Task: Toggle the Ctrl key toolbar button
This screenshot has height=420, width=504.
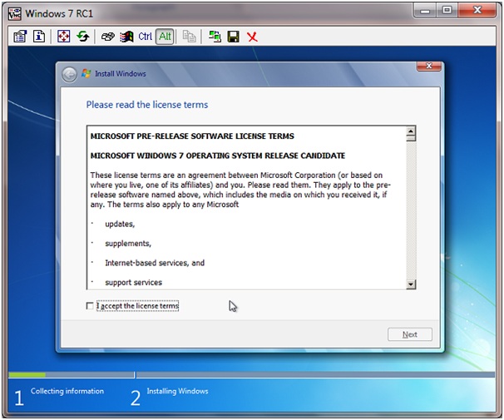Action: click(145, 37)
